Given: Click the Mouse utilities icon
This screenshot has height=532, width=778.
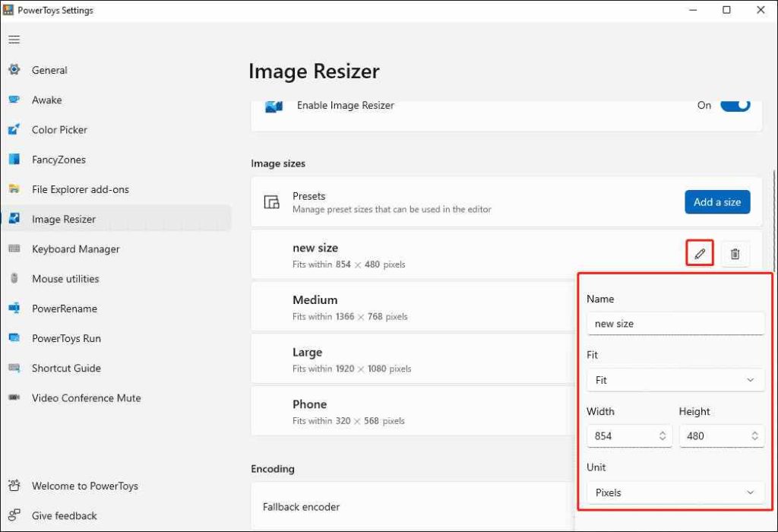Looking at the screenshot, I should tap(14, 278).
